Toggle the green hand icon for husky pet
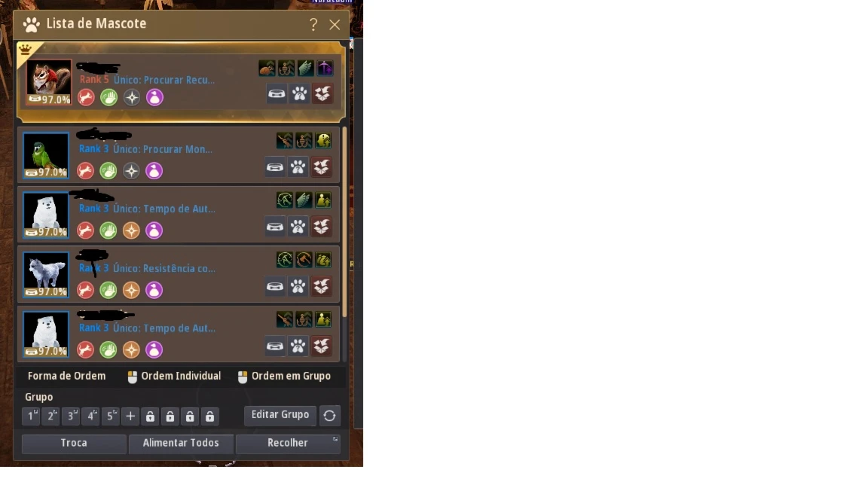868x488 pixels. tap(108, 290)
